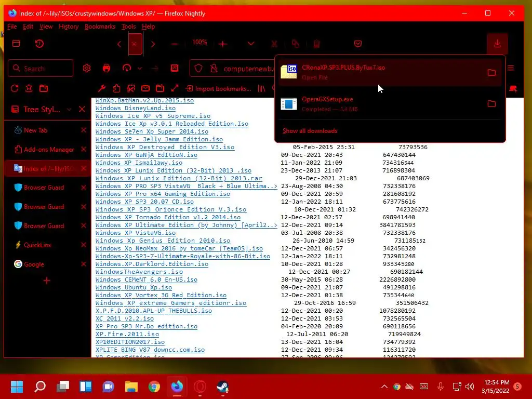The height and width of the screenshot is (399, 532).
Task: Expand the chevron next to zoom controls
Action: click(251, 44)
